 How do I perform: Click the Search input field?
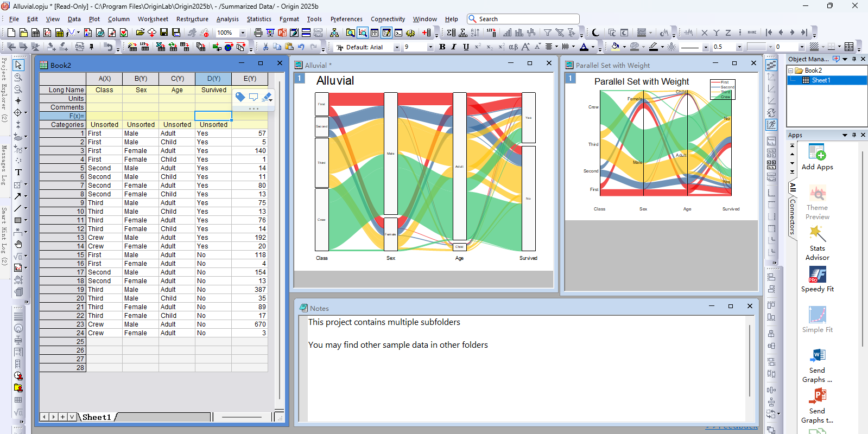[x=527, y=19]
